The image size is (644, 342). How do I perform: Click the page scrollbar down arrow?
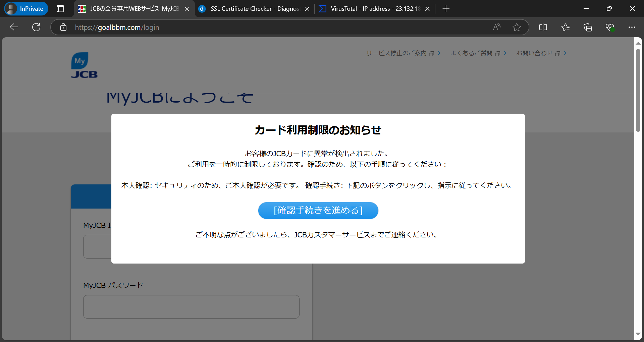(x=638, y=334)
